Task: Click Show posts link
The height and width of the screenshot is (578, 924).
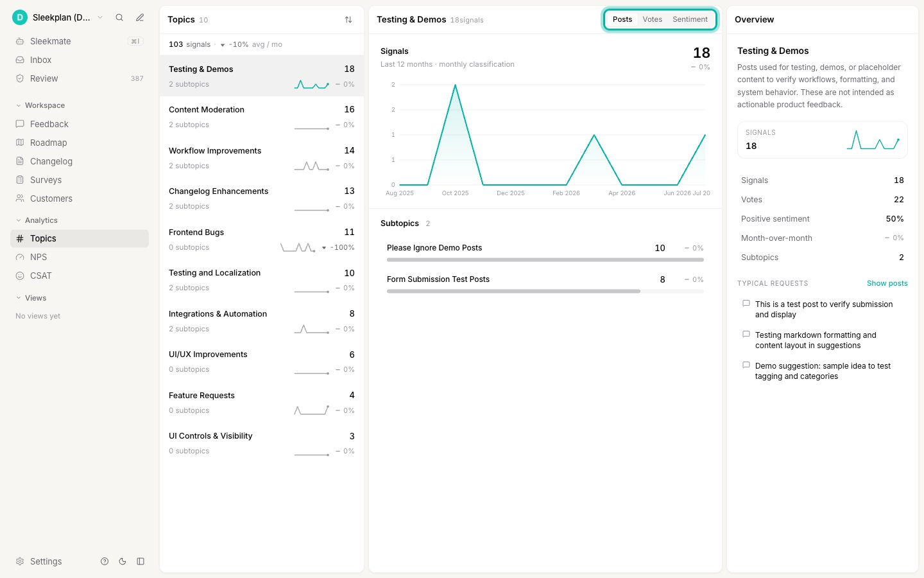Action: [887, 283]
